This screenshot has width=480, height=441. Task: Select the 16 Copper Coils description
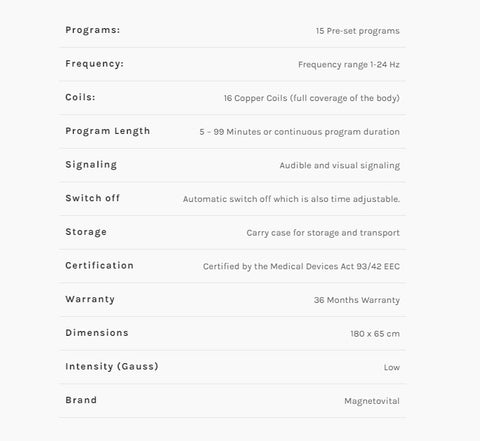(312, 98)
